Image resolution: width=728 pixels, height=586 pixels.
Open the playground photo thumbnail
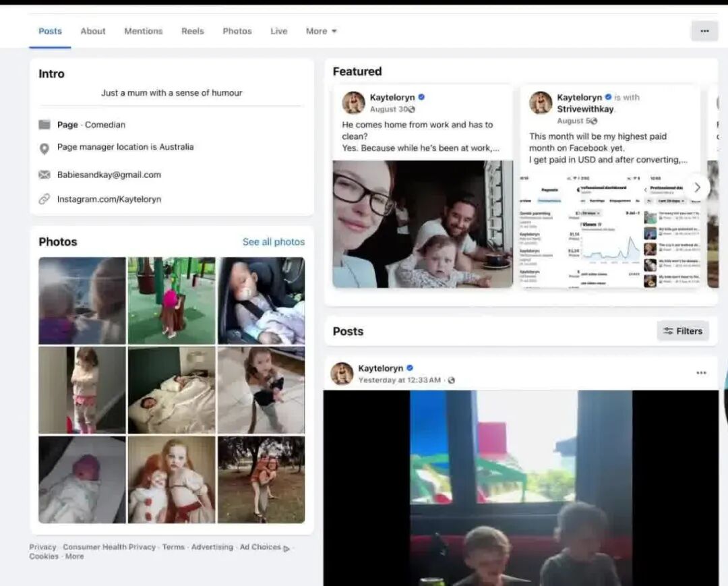[171, 300]
